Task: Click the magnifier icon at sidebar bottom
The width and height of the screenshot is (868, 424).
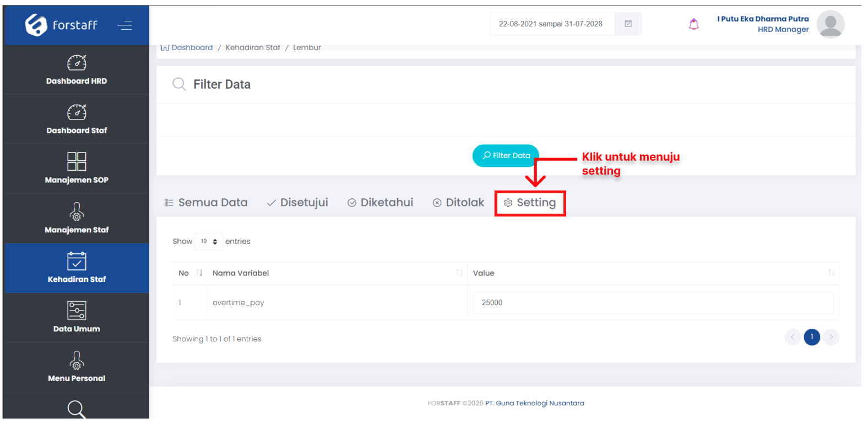Action: point(77,409)
